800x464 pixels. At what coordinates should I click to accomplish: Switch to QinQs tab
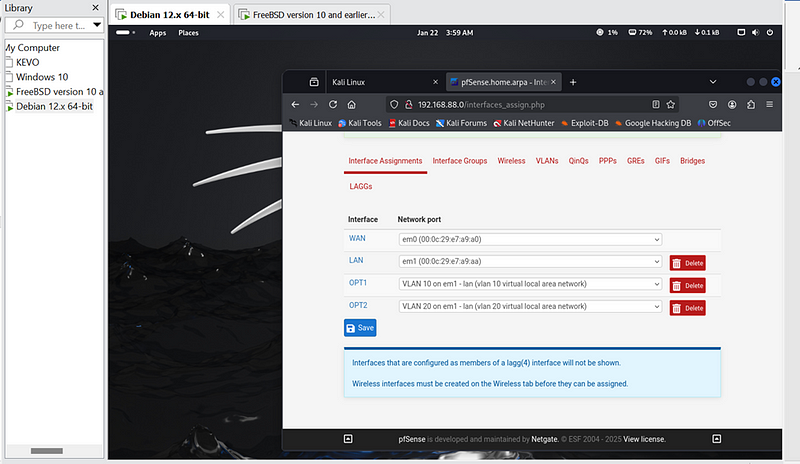point(579,161)
